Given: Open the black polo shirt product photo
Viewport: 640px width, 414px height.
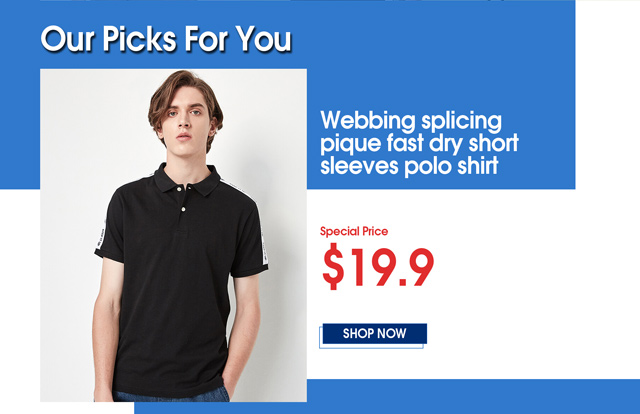Looking at the screenshot, I should click(x=173, y=235).
